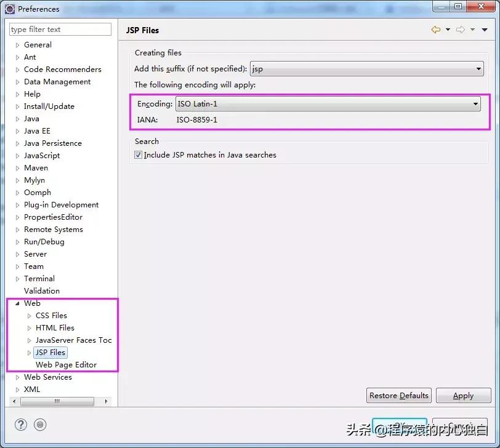Select XML preferences entry
The height and width of the screenshot is (448, 500).
tap(32, 390)
